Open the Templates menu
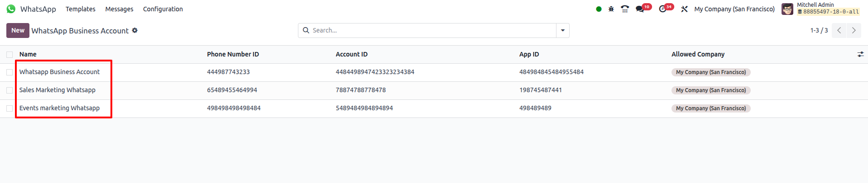This screenshot has width=868, height=183. [x=80, y=9]
